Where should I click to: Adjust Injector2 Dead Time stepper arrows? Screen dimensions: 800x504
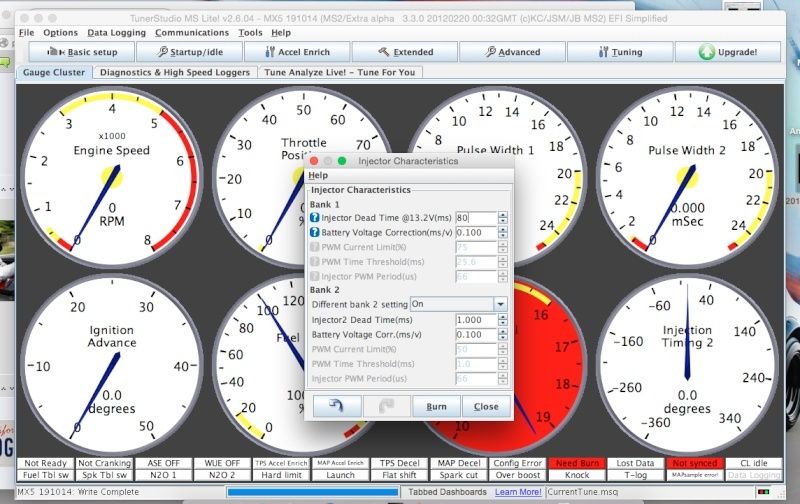pyautogui.click(x=503, y=320)
